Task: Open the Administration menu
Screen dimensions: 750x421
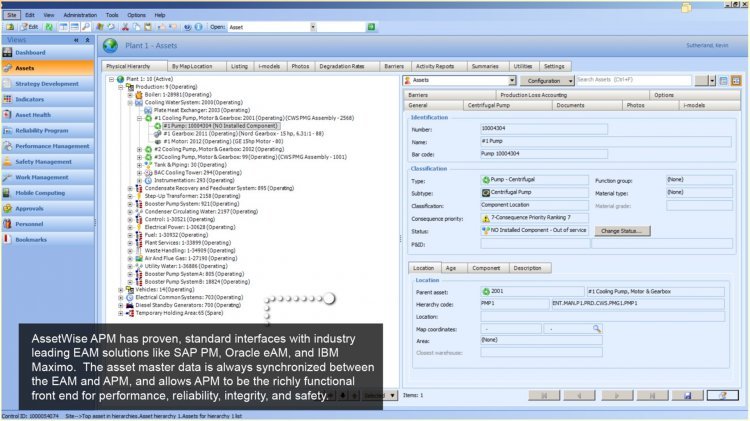Action: pos(80,16)
